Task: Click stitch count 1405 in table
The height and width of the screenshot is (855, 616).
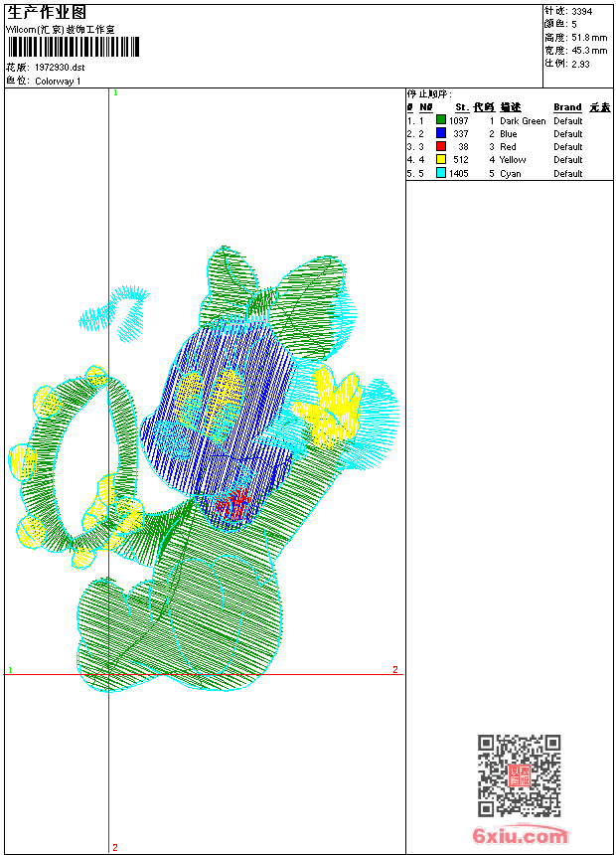Action: (x=458, y=174)
